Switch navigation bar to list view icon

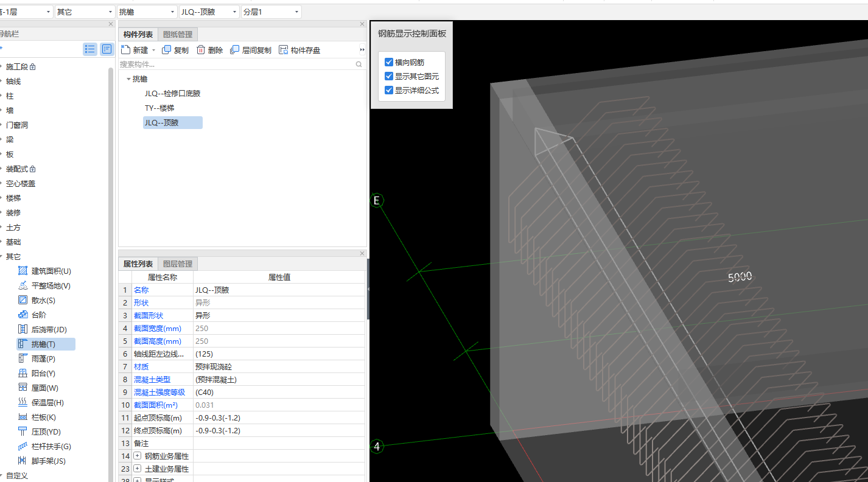coord(90,49)
